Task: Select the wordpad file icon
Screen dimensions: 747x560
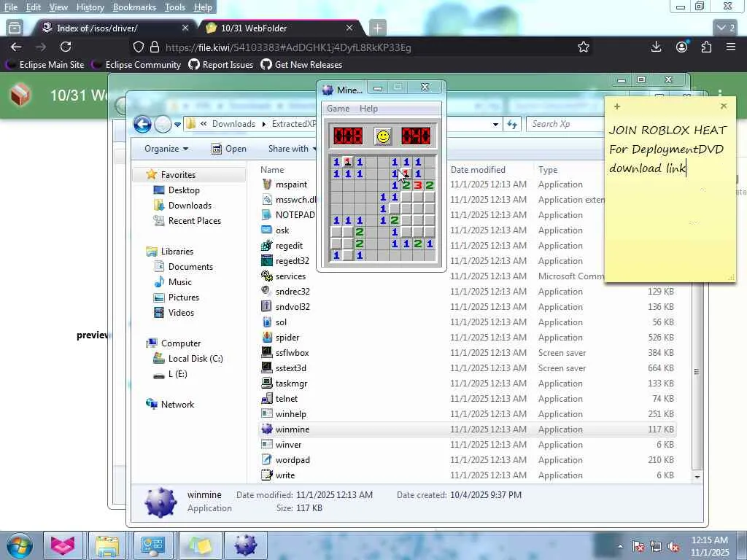Action: click(x=267, y=460)
